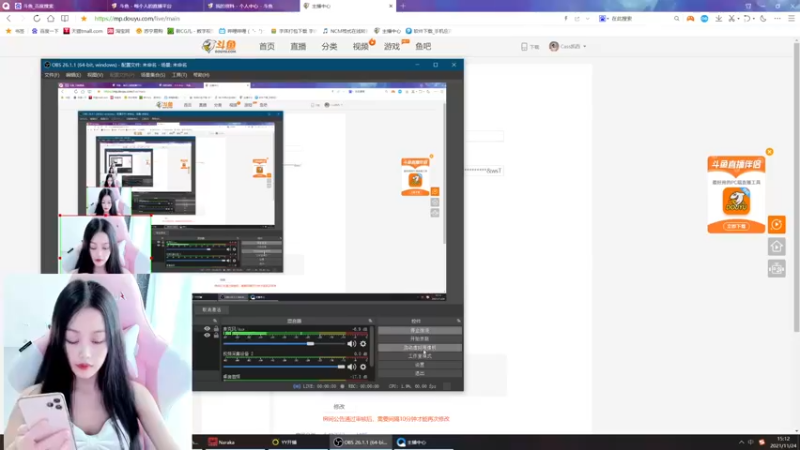
Task: Reload the page with refresh icon
Action: pos(37,18)
